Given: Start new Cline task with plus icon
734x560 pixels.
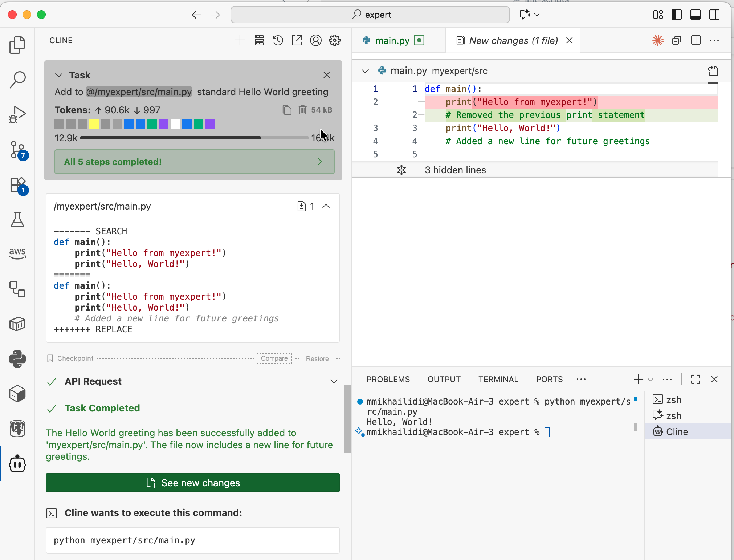Looking at the screenshot, I should [x=240, y=40].
